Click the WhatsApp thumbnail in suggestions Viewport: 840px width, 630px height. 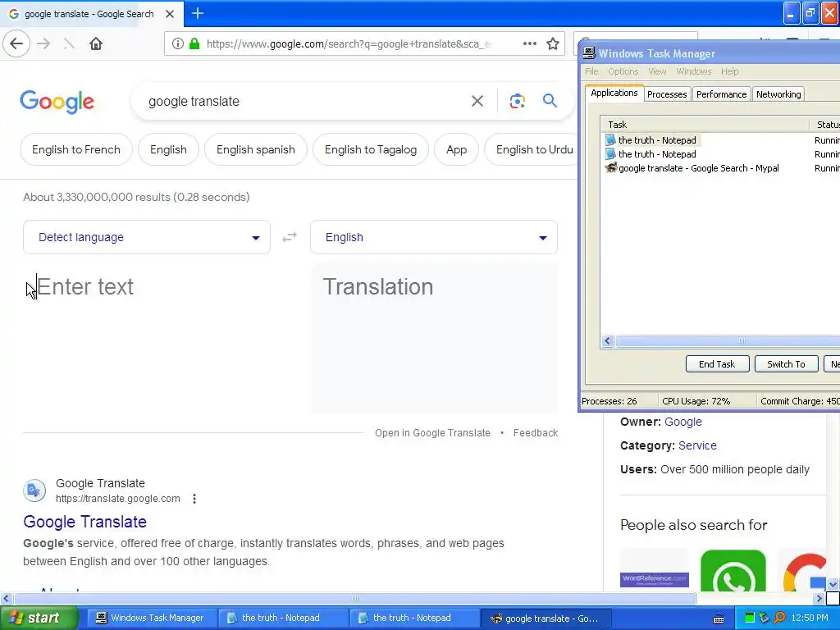[733, 570]
